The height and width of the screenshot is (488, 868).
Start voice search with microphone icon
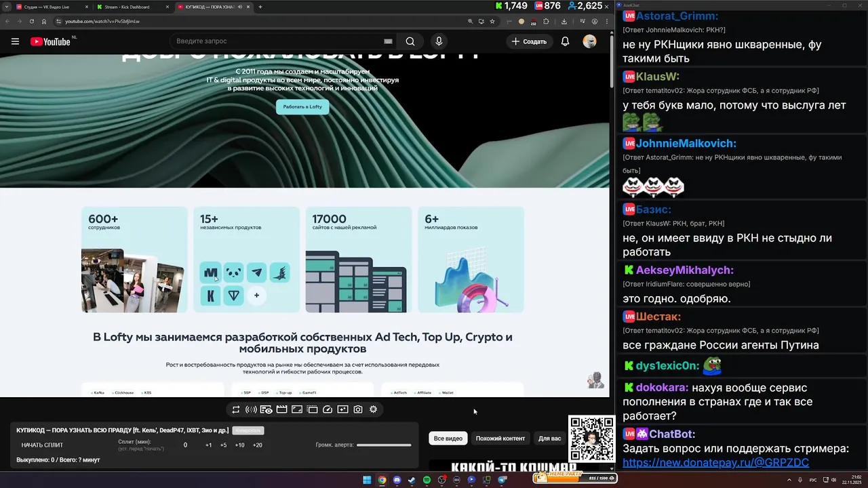[x=439, y=41]
